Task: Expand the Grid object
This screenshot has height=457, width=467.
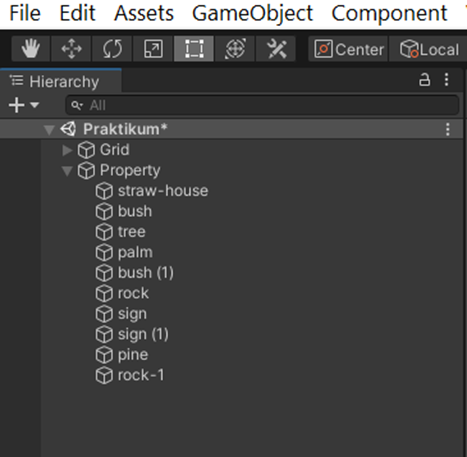Action: [67, 150]
